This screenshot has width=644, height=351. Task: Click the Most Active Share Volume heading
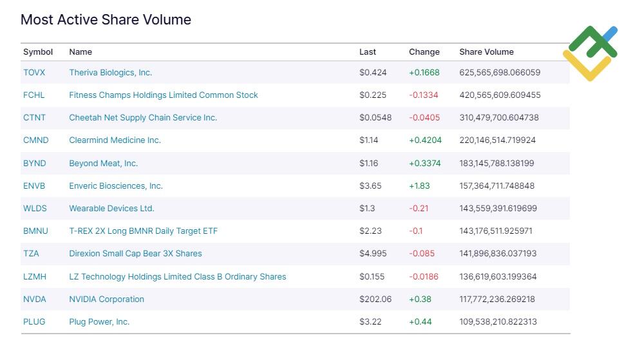[x=106, y=20]
